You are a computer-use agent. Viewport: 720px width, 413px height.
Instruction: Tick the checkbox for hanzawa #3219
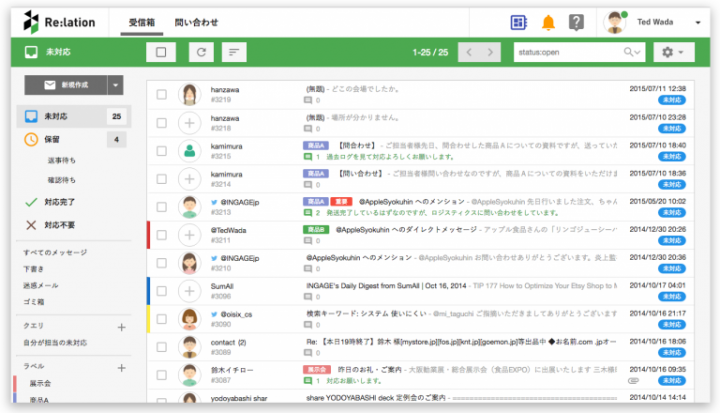(x=161, y=94)
